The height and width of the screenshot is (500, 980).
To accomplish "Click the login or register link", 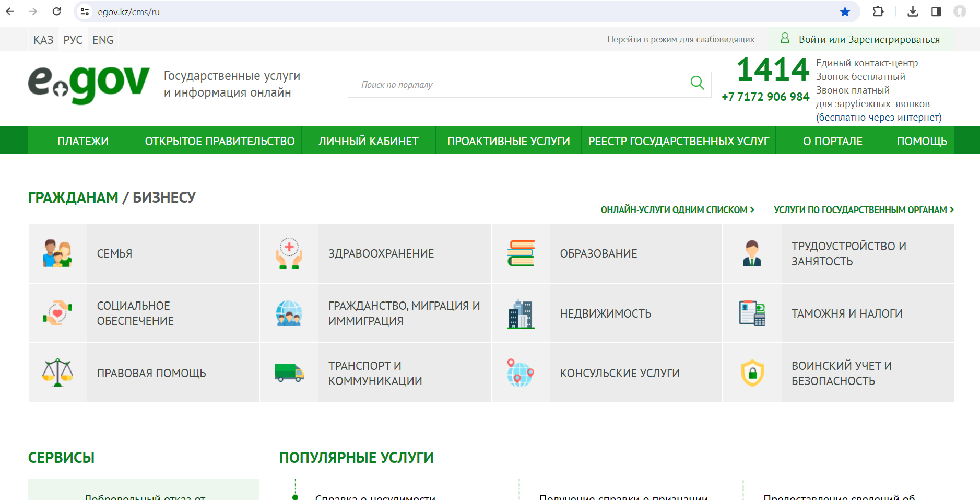I will 869,40.
